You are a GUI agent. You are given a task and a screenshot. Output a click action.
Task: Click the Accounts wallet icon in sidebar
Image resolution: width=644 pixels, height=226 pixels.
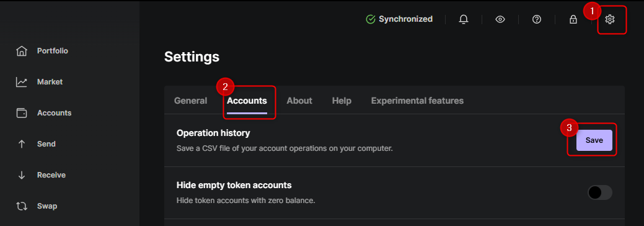coord(21,113)
